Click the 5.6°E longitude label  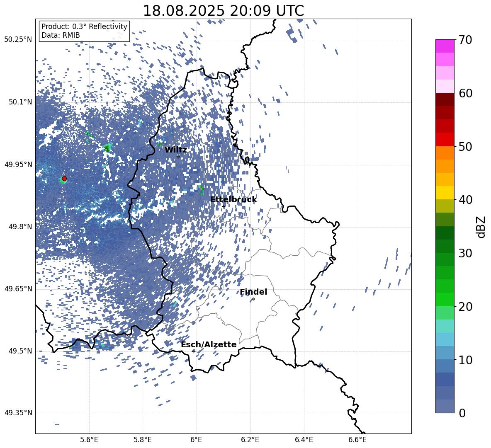pyautogui.click(x=89, y=440)
